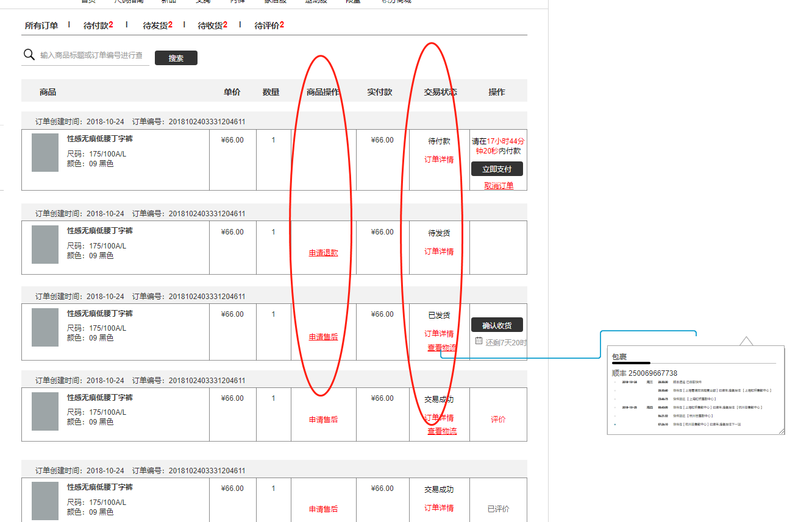The height and width of the screenshot is (522, 812).
Task: Open product thumbnail of the 已发货 order
Action: (45, 327)
